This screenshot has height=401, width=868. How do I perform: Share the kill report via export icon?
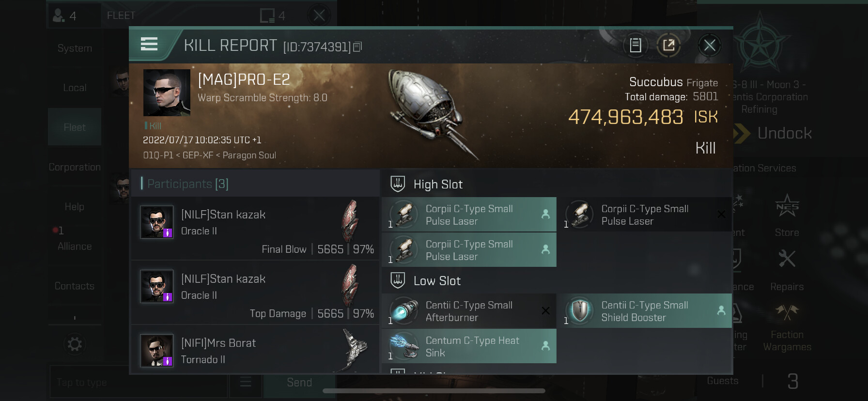[x=668, y=46]
